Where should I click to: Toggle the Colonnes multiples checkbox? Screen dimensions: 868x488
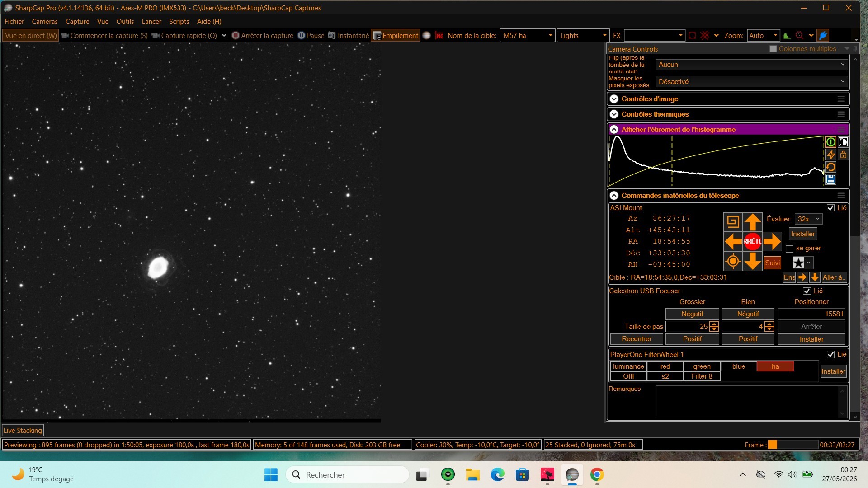click(773, 49)
